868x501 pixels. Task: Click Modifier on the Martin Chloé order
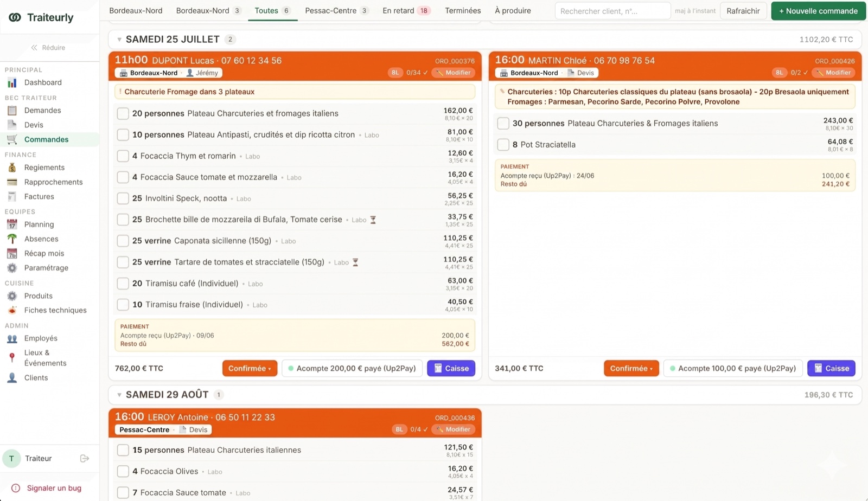(834, 73)
